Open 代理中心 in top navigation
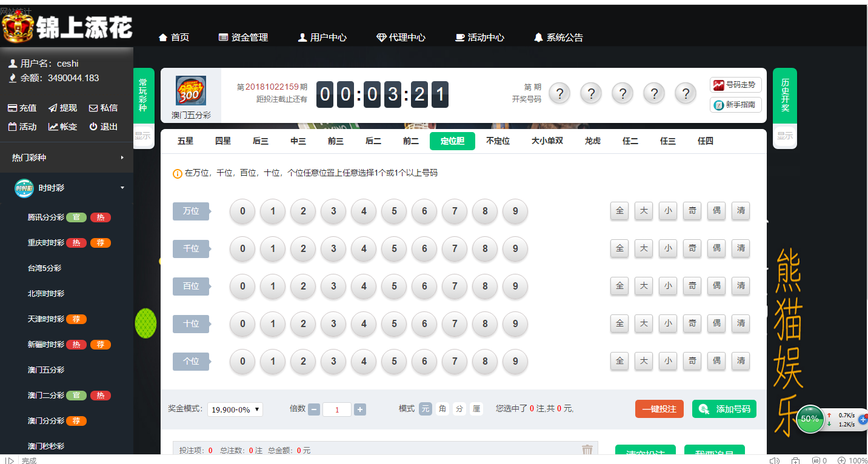Image resolution: width=868 pixels, height=464 pixels. click(x=401, y=38)
